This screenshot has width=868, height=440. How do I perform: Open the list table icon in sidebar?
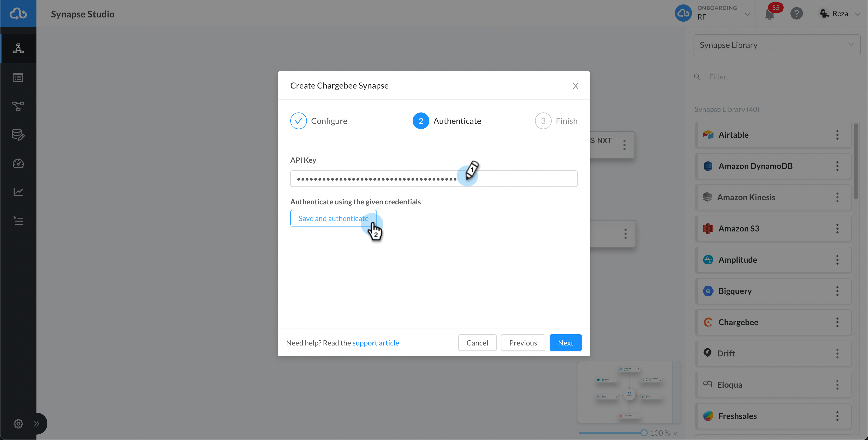(x=18, y=78)
